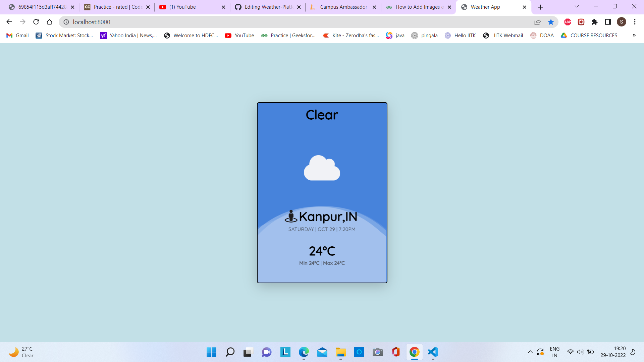Click the cloud weather icon
644x362 pixels.
[x=322, y=168]
